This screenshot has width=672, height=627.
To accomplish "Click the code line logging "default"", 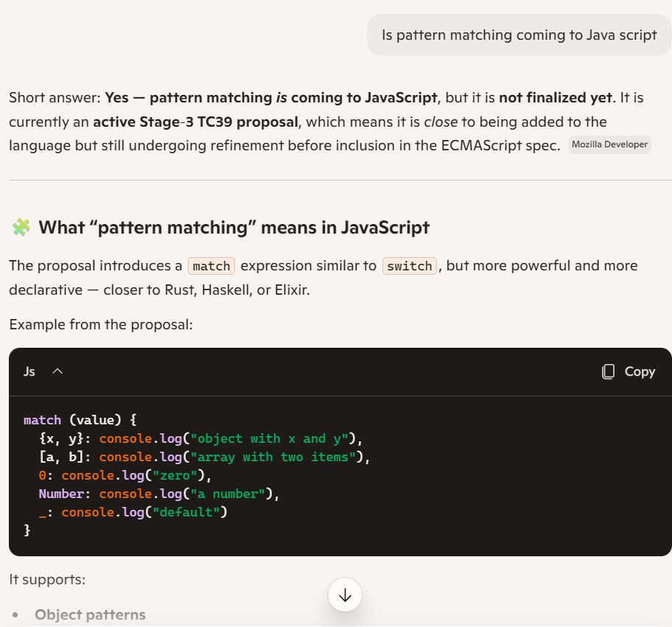I will (133, 512).
